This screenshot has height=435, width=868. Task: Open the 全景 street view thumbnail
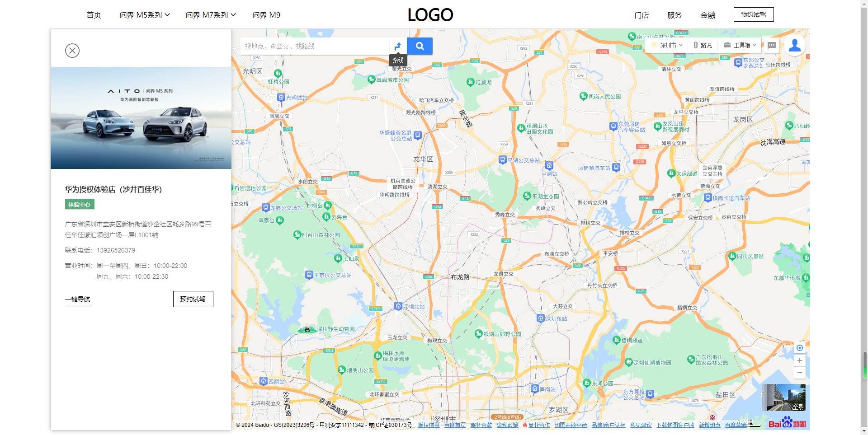[x=784, y=398]
